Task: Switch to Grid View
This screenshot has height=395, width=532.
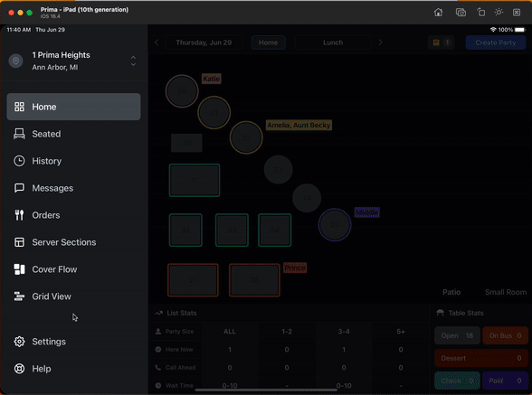Action: click(x=73, y=296)
